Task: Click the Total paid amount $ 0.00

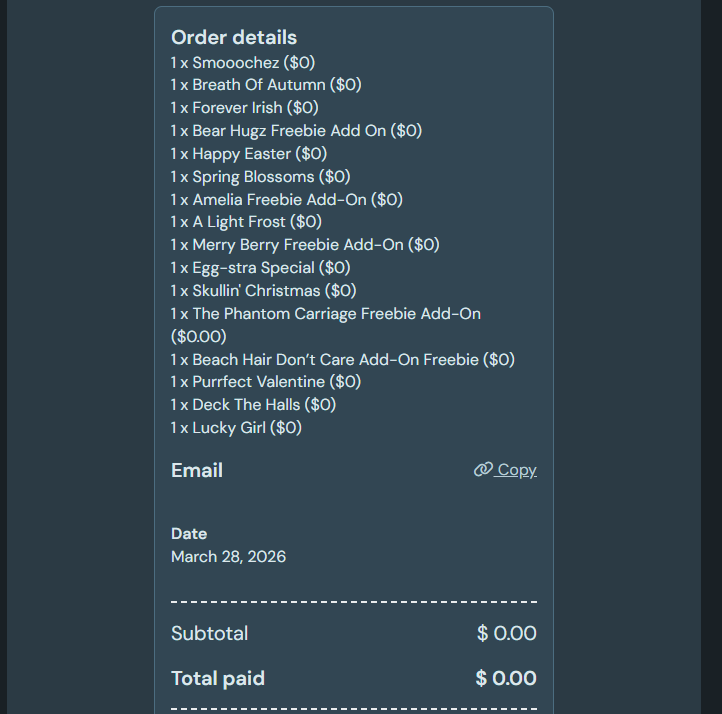Action: tap(506, 679)
